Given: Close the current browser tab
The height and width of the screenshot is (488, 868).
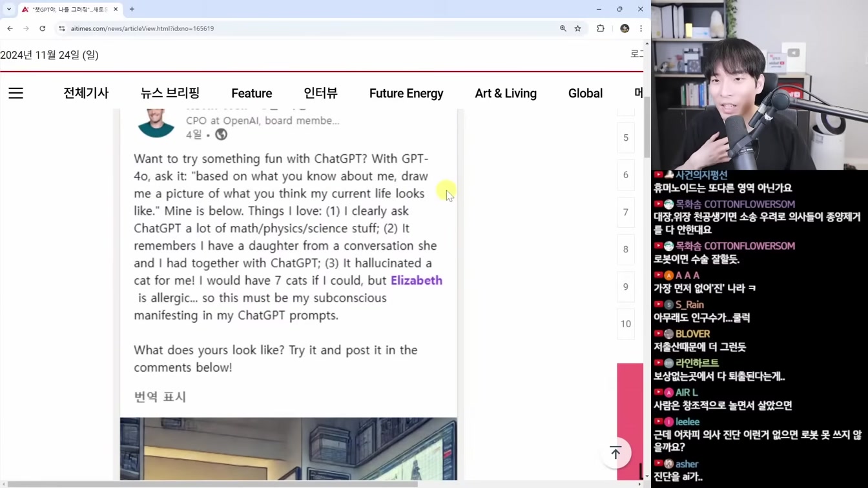Looking at the screenshot, I should [116, 9].
